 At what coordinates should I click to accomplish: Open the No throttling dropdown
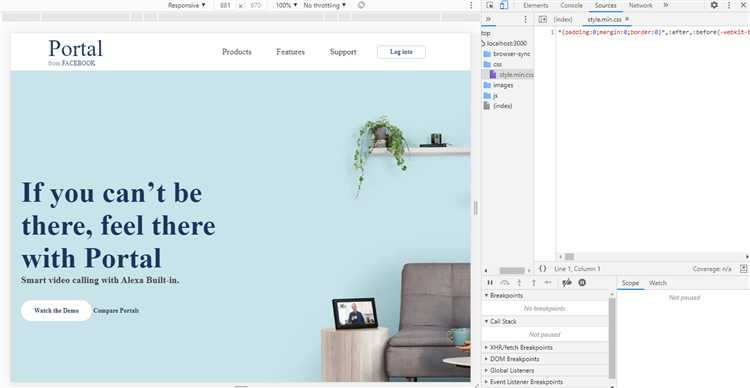click(324, 5)
